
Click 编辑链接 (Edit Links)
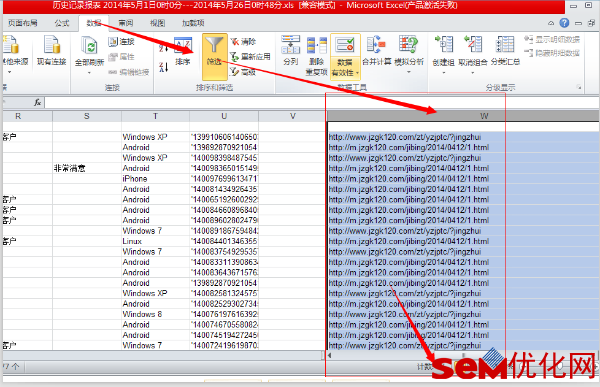(x=129, y=72)
